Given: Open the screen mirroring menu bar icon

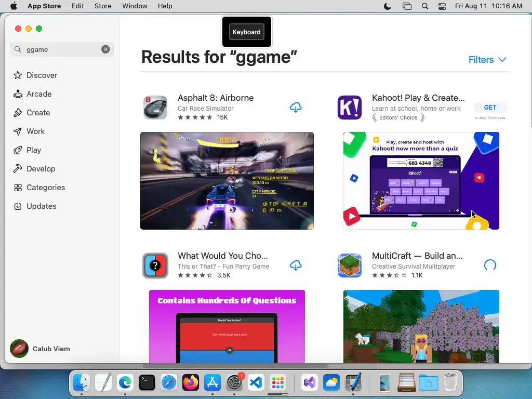Looking at the screenshot, I should click(407, 6).
